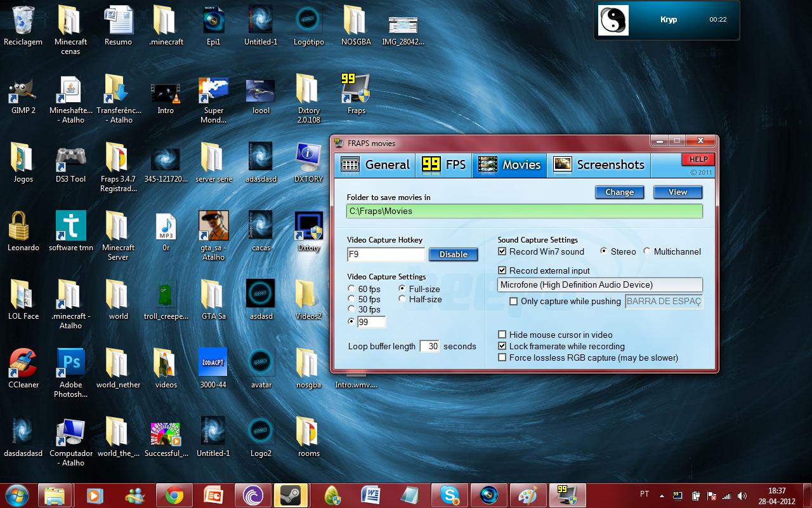Expand hidden icons in the system tray

point(661,495)
